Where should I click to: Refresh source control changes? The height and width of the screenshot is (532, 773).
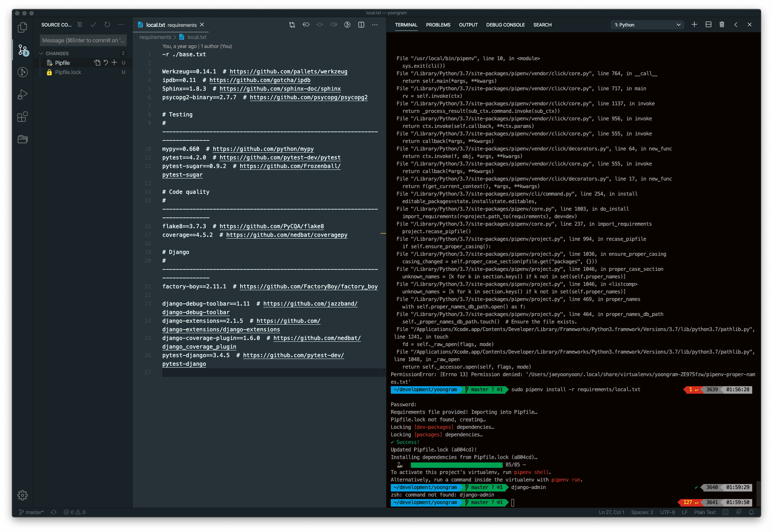107,25
